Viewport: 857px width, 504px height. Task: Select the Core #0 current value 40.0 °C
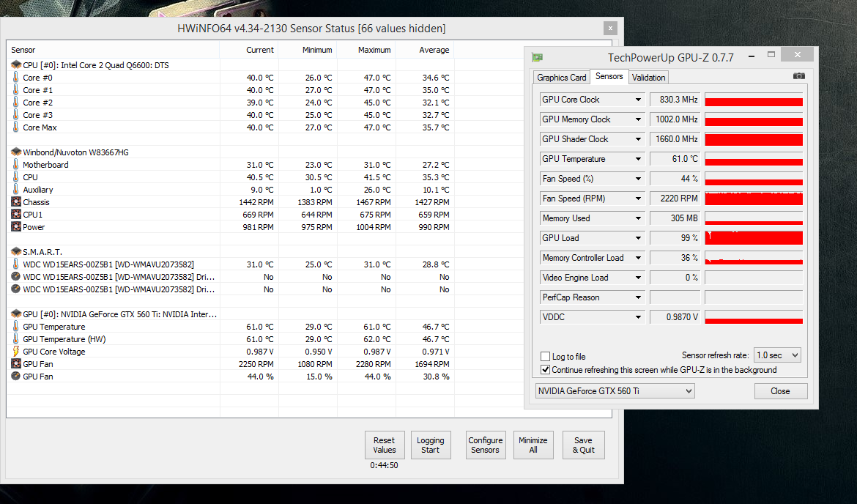coord(259,78)
